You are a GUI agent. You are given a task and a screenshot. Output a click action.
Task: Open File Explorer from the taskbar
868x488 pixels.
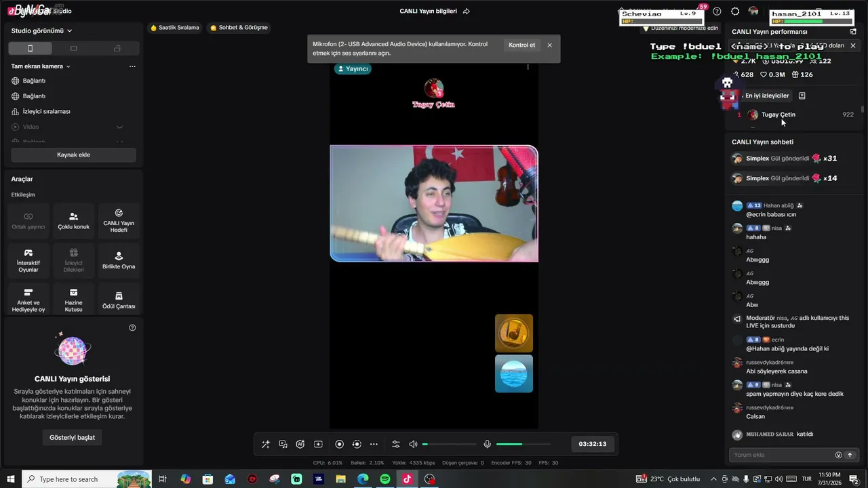click(x=341, y=479)
